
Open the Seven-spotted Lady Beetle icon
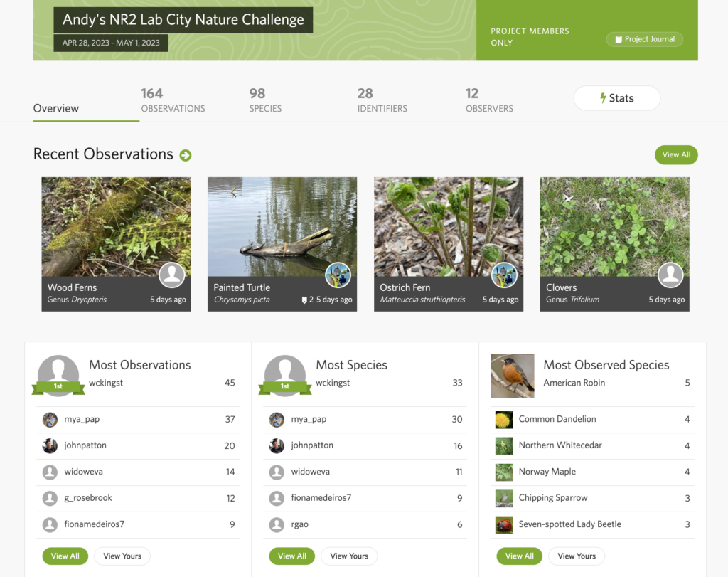(504, 525)
